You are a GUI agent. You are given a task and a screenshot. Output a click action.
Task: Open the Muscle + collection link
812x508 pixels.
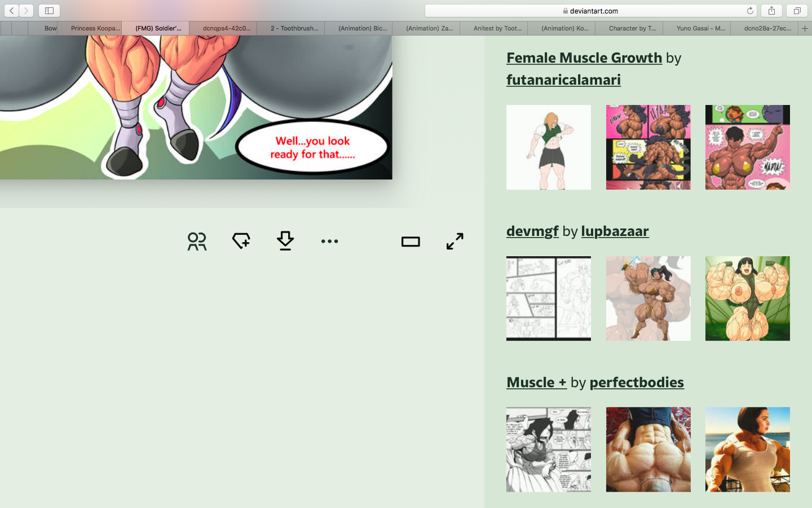coord(536,382)
